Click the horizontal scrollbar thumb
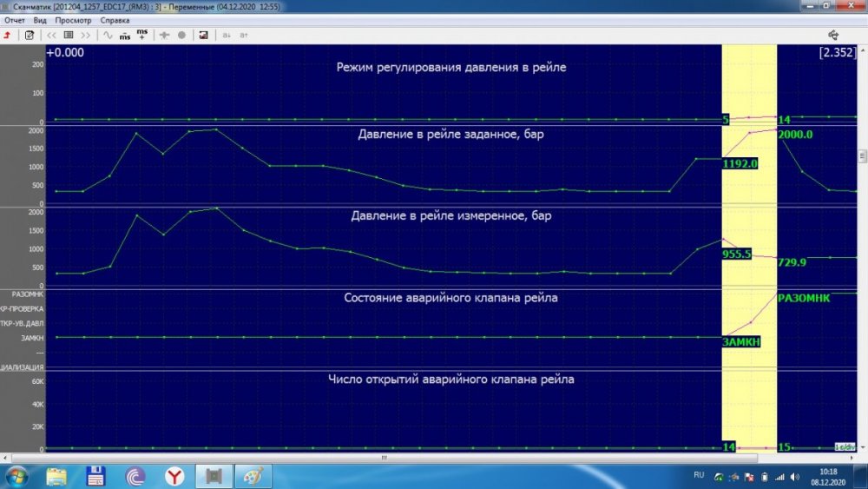The height and width of the screenshot is (489, 868). click(x=385, y=458)
